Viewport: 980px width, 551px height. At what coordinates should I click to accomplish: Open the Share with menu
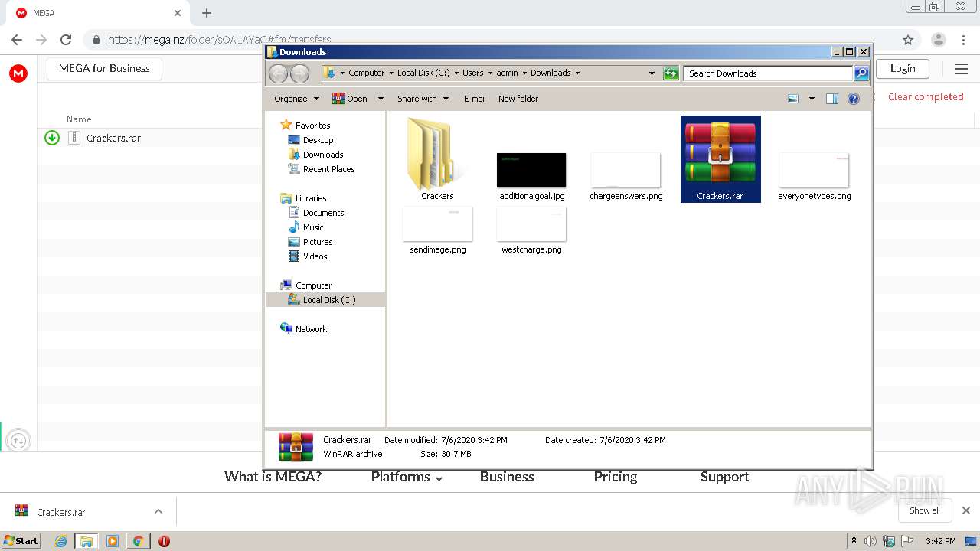point(422,99)
